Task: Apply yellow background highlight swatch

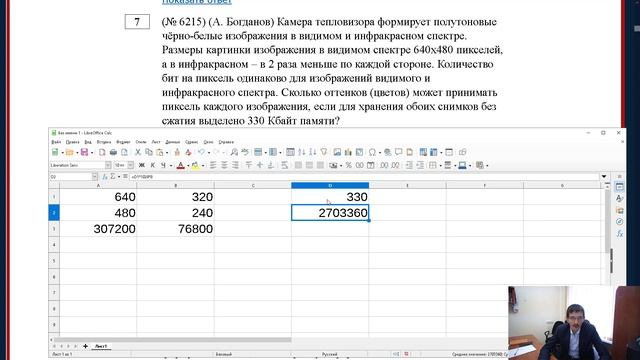Action: click(196, 165)
